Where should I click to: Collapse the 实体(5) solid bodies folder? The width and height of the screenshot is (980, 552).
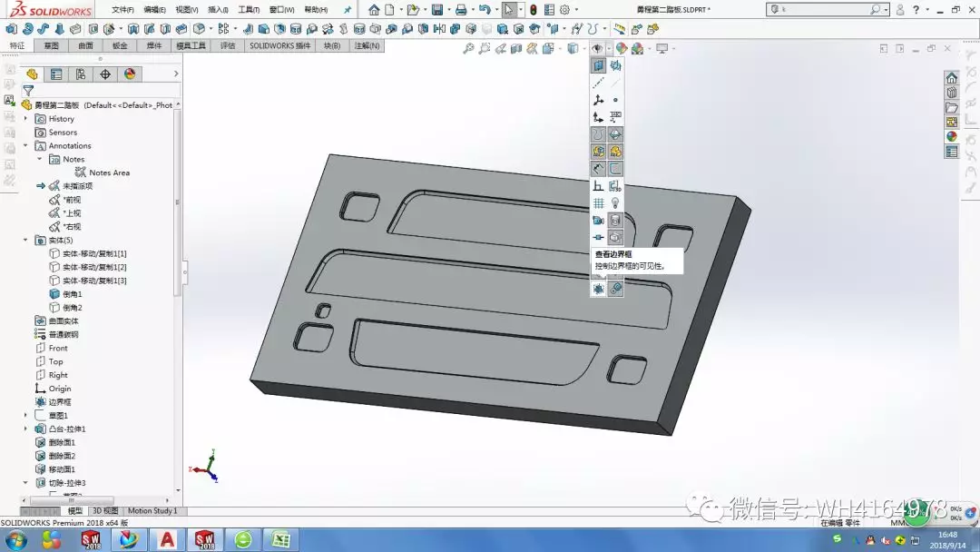pyautogui.click(x=25, y=240)
